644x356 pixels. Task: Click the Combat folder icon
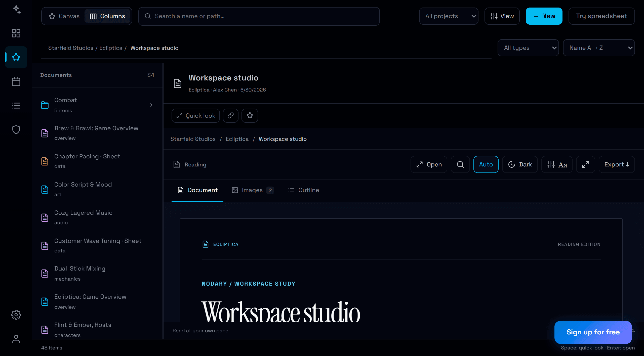point(45,105)
